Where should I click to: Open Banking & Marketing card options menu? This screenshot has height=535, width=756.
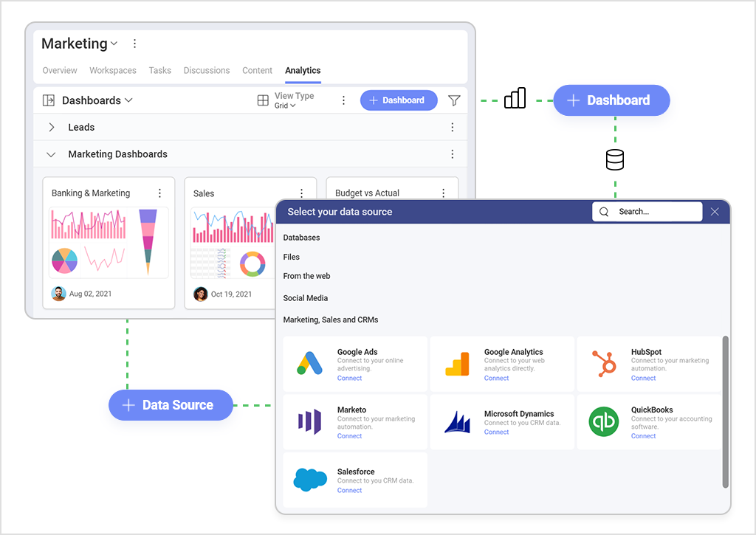pos(159,193)
